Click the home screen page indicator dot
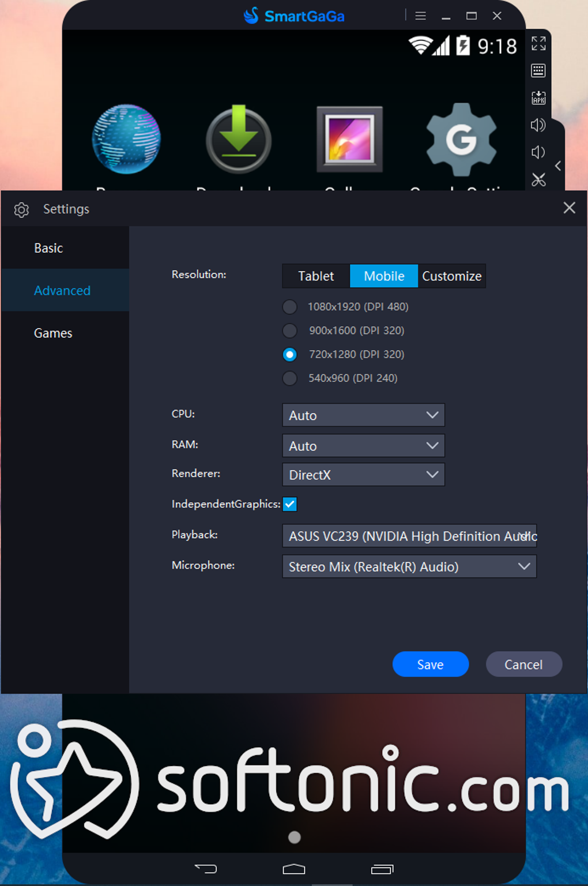588x886 pixels. click(x=295, y=837)
